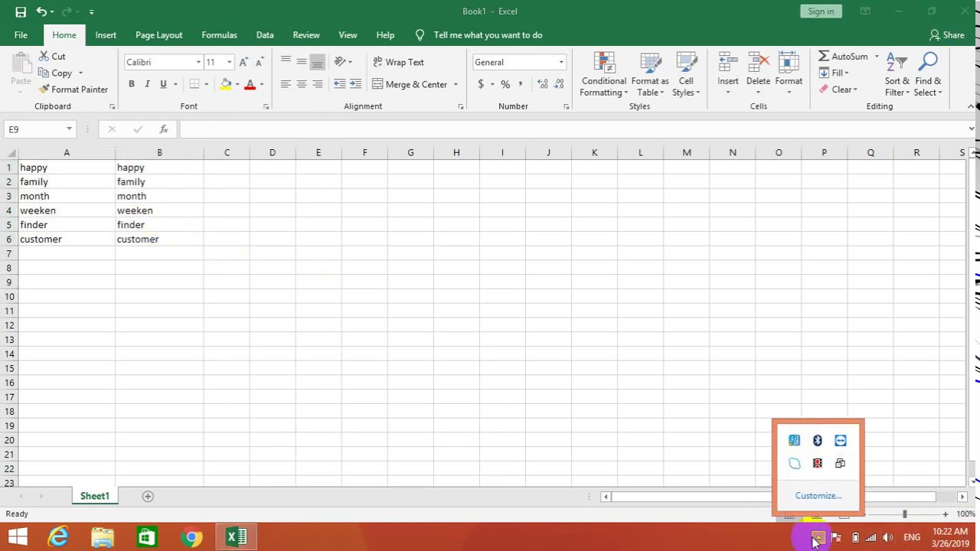The width and height of the screenshot is (980, 551).
Task: Click Tell me what you want to do
Action: click(x=488, y=35)
